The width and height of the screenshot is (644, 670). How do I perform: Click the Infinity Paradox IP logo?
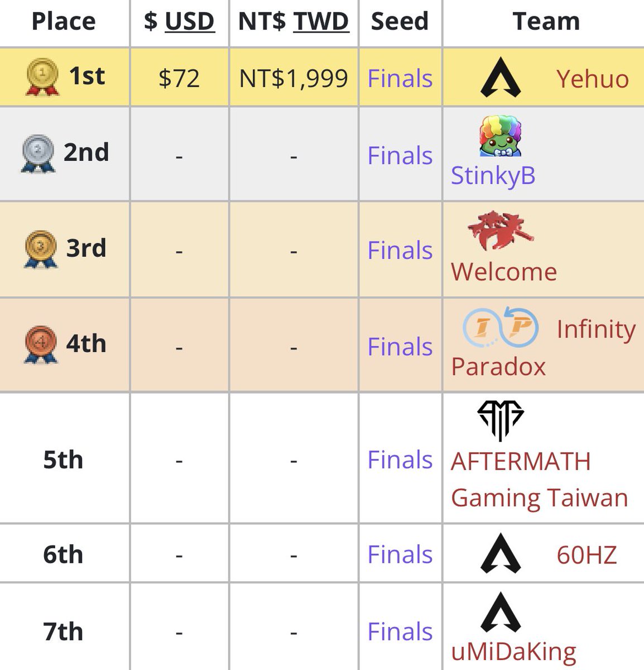tap(501, 327)
